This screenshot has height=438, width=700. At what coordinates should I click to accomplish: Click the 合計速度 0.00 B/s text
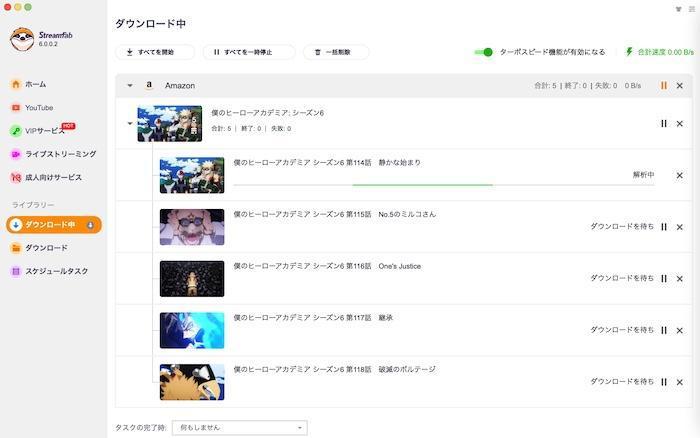(x=666, y=52)
